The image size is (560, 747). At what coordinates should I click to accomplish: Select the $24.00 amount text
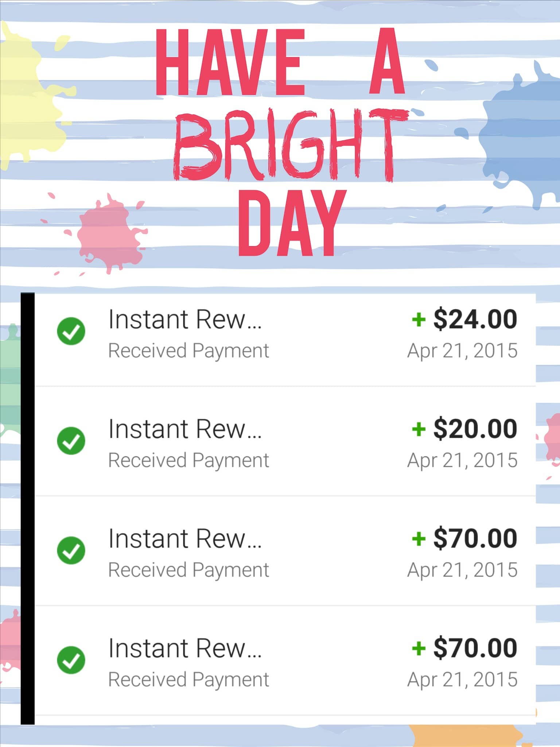pos(475,319)
